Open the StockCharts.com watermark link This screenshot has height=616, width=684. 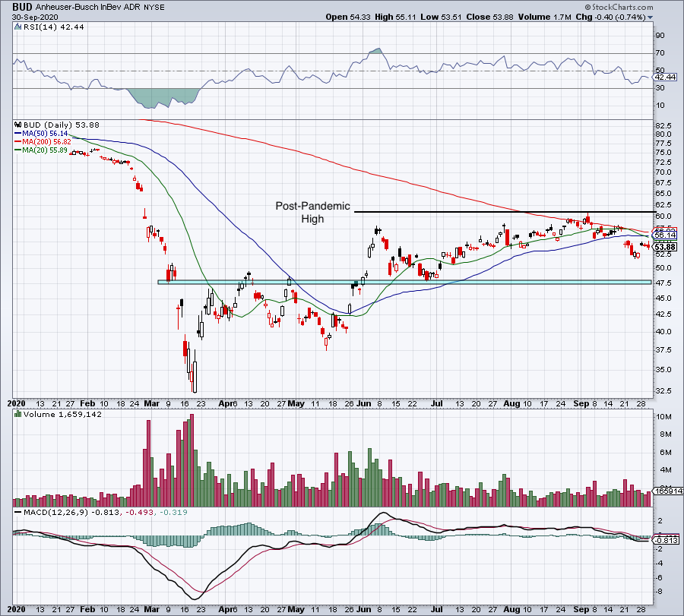619,7
